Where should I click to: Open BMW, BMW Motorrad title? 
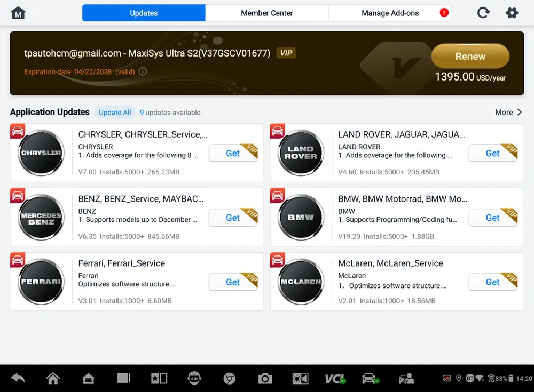point(403,199)
